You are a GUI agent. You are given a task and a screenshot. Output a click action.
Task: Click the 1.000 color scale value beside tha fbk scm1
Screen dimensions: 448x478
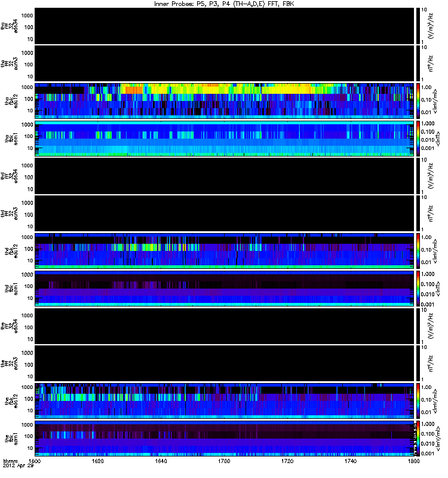pyautogui.click(x=428, y=124)
